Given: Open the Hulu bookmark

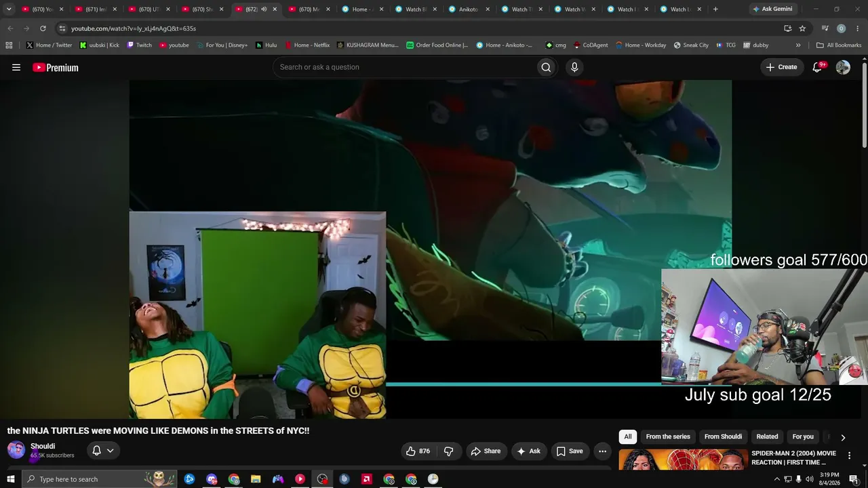Looking at the screenshot, I should tap(267, 45).
